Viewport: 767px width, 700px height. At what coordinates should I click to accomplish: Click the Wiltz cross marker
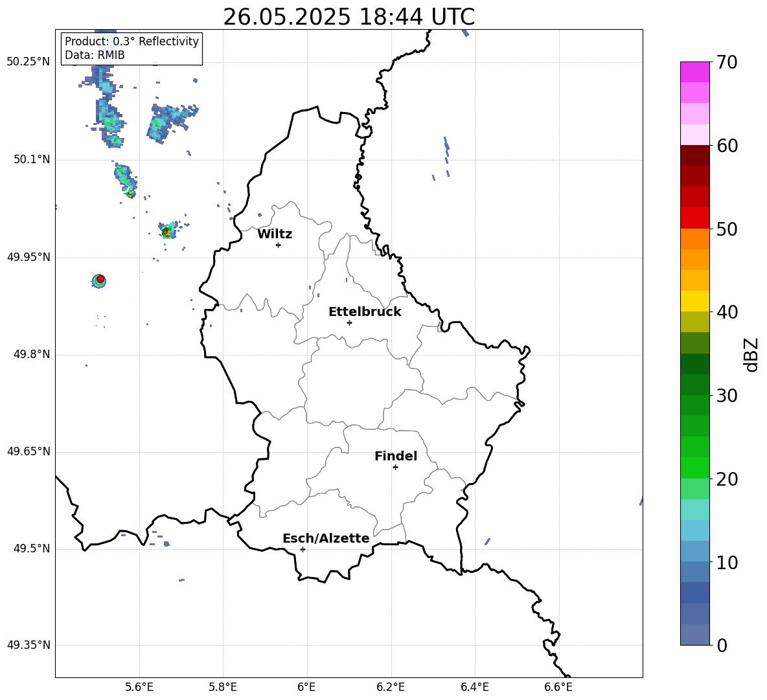pyautogui.click(x=279, y=245)
